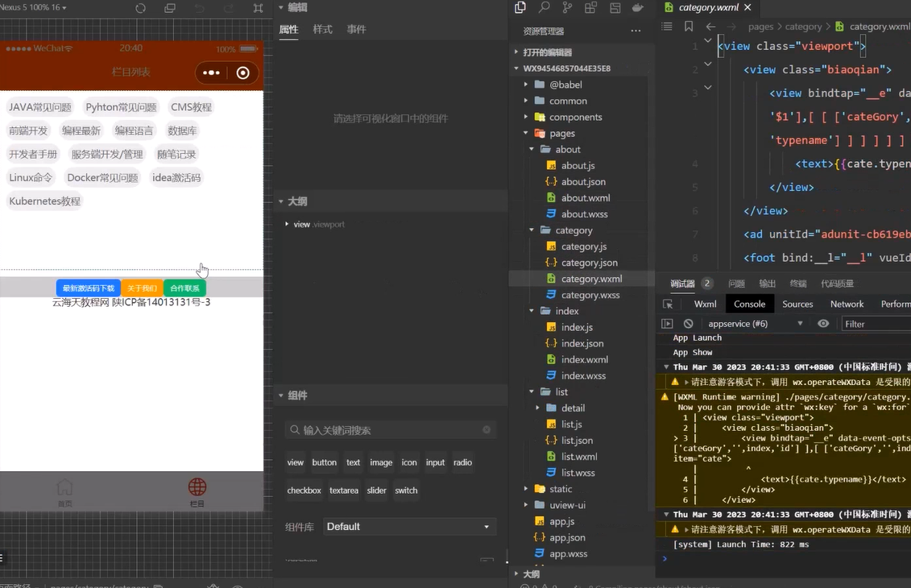
Task: Focus the component keyword search field
Action: click(x=391, y=430)
